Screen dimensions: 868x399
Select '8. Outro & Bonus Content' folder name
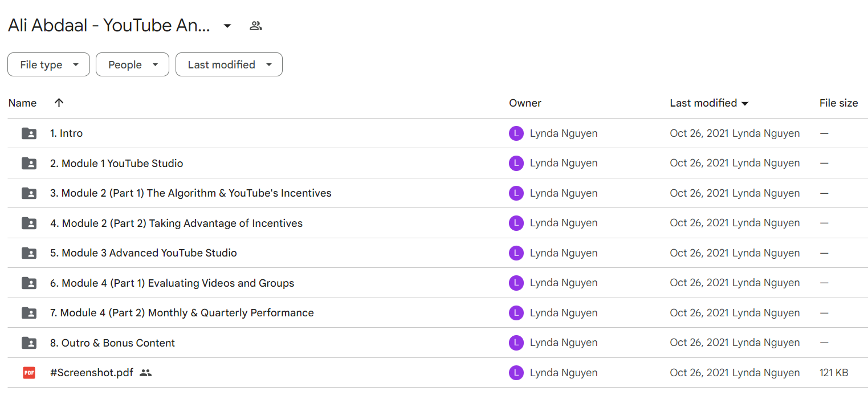(112, 343)
